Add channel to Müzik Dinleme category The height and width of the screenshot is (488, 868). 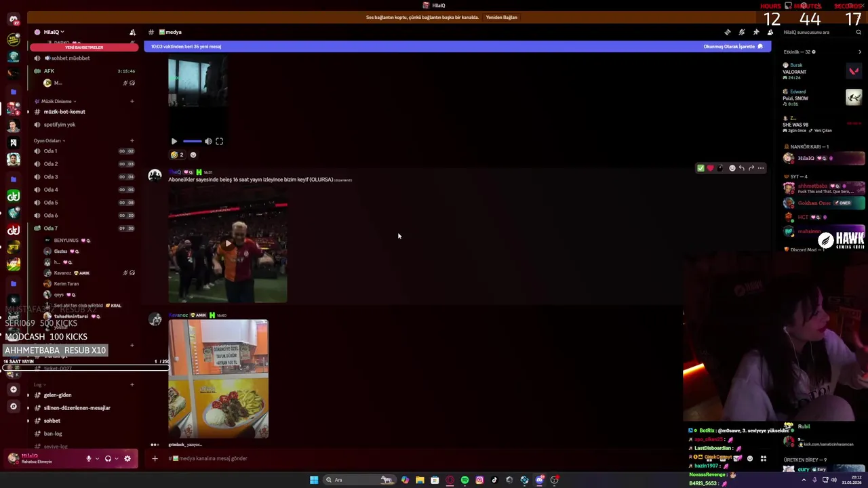pos(132,101)
